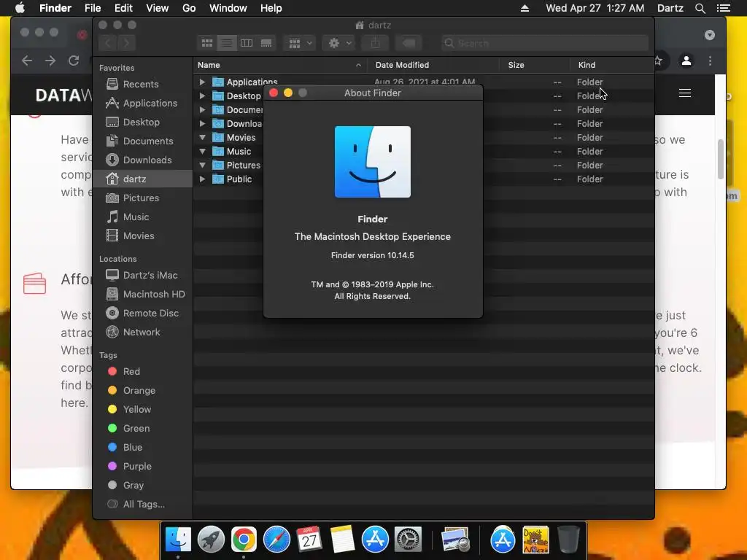The height and width of the screenshot is (560, 747).
Task: Click the Share button in Finder toolbar
Action: pos(376,43)
